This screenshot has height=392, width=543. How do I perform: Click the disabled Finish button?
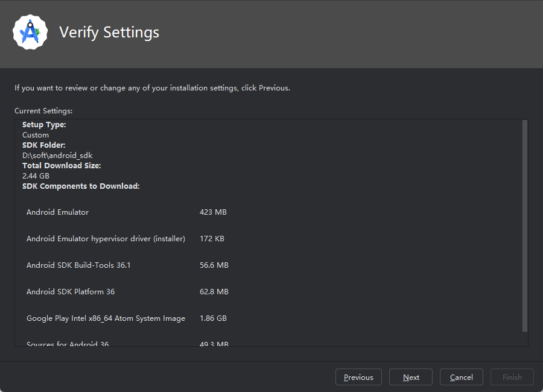[512, 377]
